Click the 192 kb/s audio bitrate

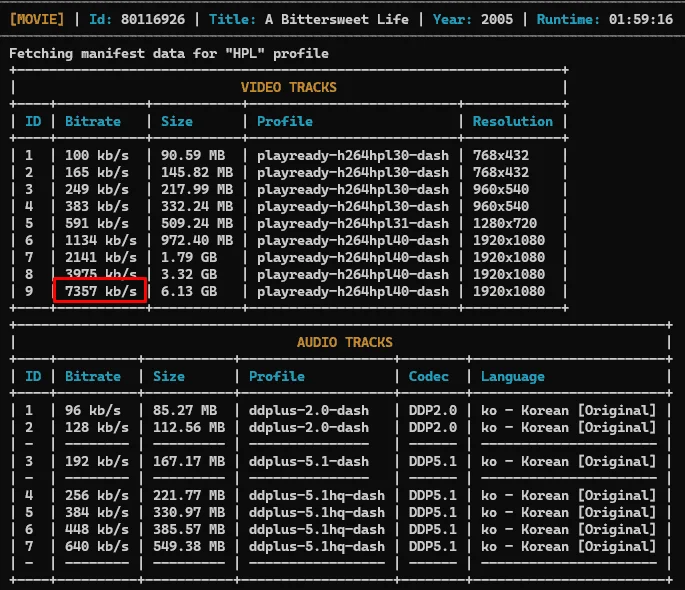click(x=97, y=462)
